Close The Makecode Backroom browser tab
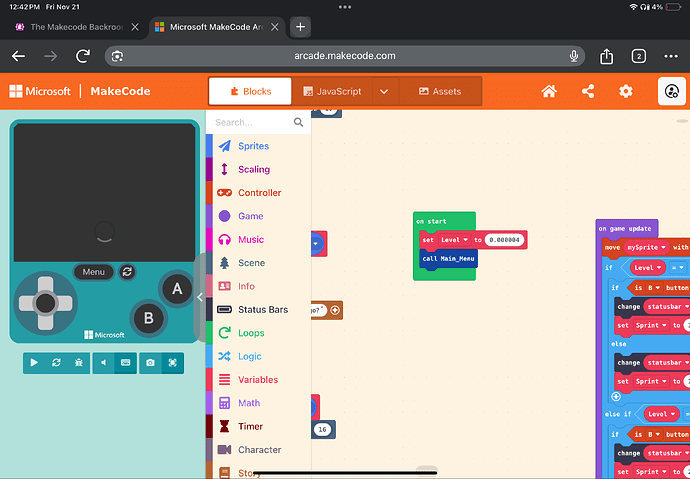The image size is (690, 479). click(x=135, y=27)
